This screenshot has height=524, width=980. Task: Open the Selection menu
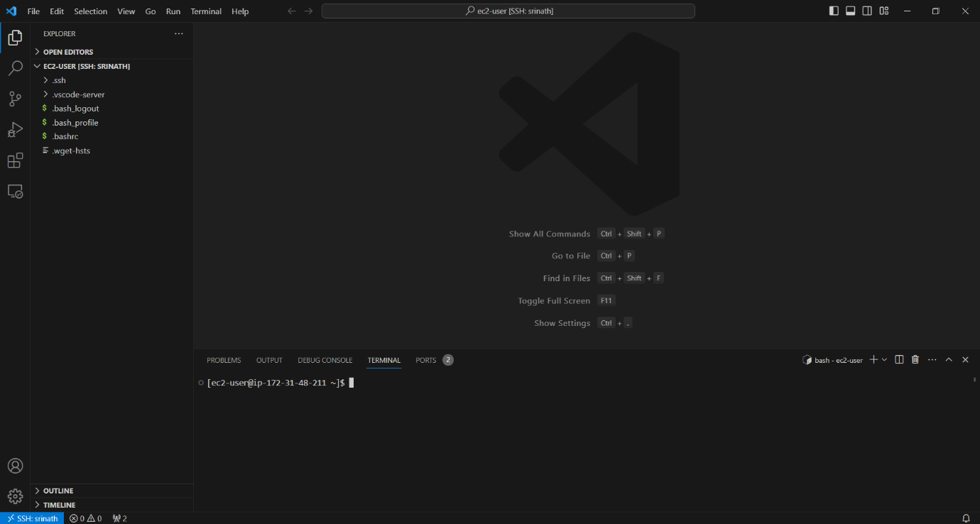[x=91, y=11]
